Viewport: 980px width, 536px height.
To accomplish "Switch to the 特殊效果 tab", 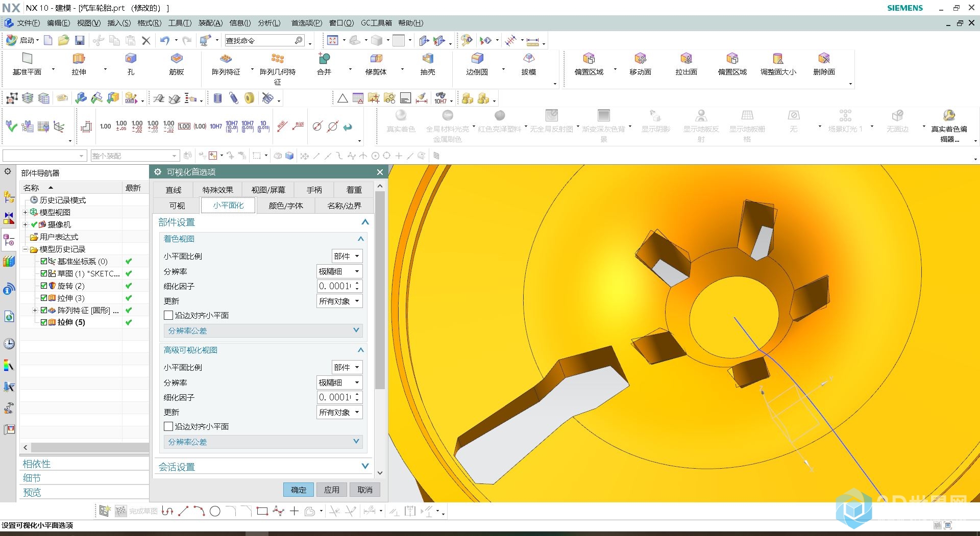I will tap(217, 190).
